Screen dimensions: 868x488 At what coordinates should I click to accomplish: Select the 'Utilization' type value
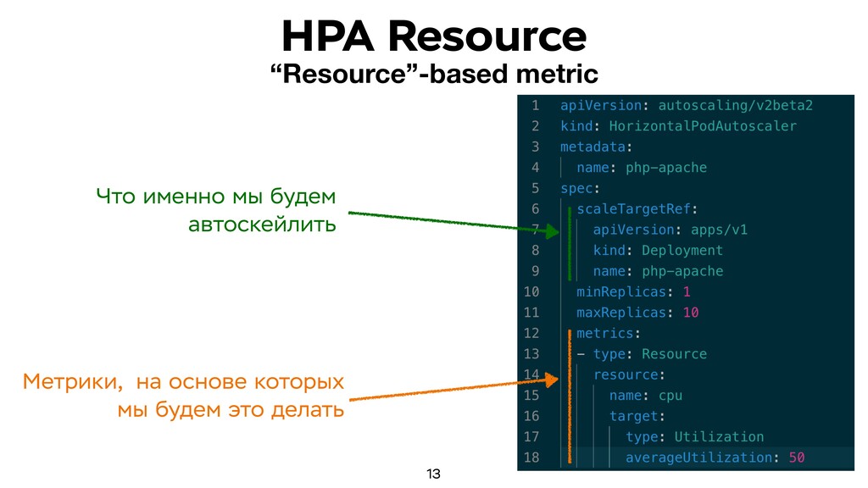(x=719, y=437)
